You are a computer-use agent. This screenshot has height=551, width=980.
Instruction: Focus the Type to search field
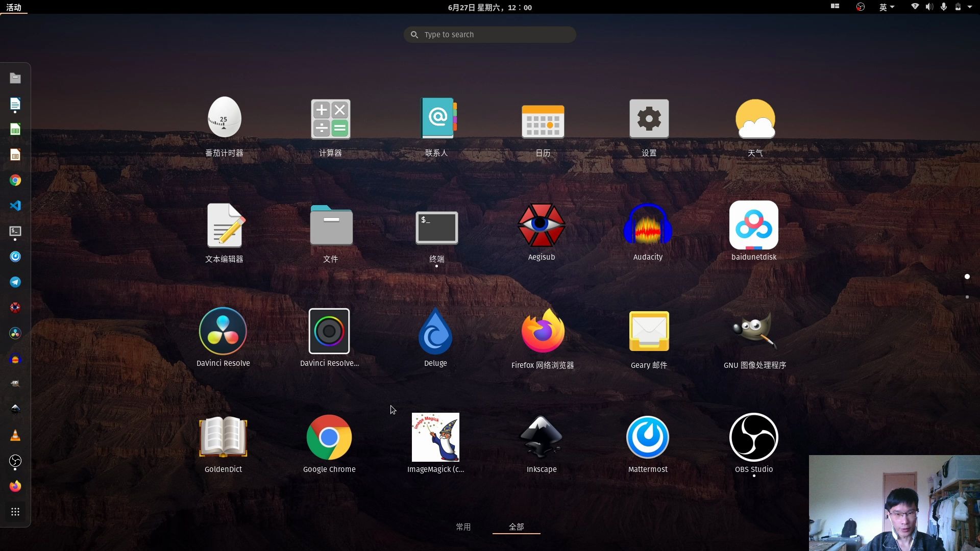point(490,35)
